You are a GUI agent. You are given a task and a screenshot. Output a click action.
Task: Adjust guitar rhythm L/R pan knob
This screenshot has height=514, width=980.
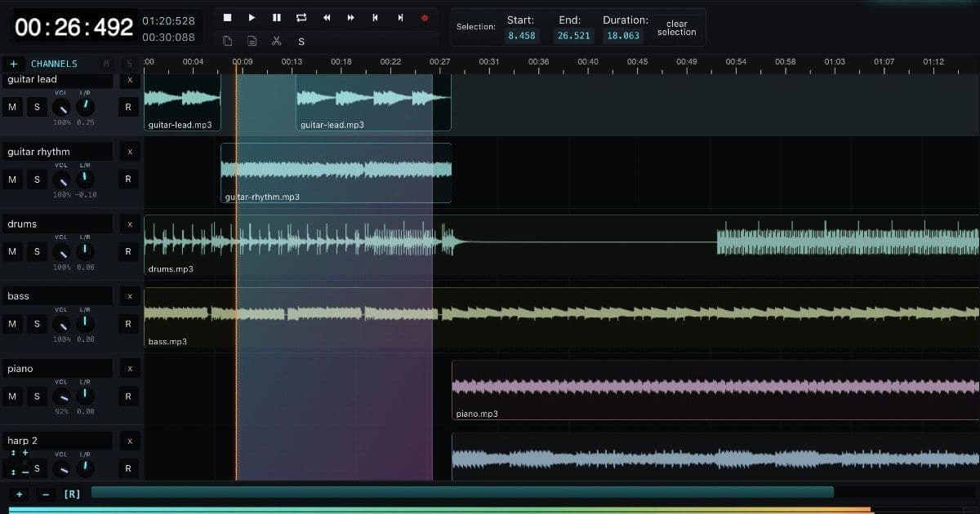coord(85,179)
